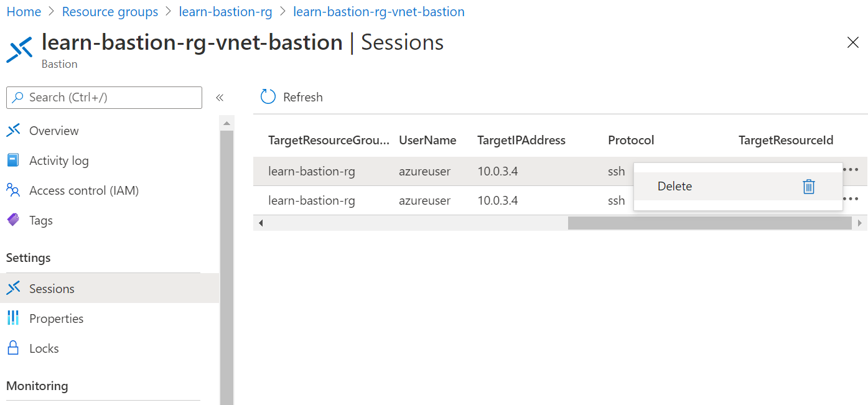This screenshot has width=868, height=405.
Task: Click learn-bastion-rg in the first session row
Action: pyautogui.click(x=312, y=171)
